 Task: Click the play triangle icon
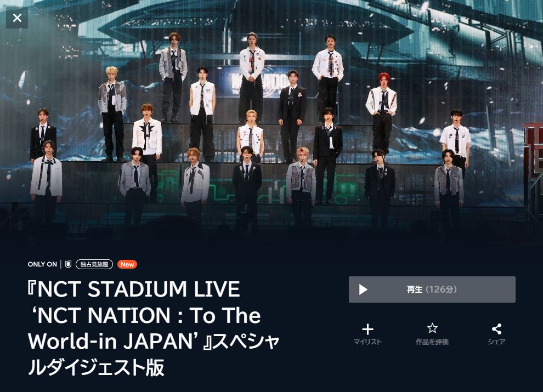tap(363, 289)
